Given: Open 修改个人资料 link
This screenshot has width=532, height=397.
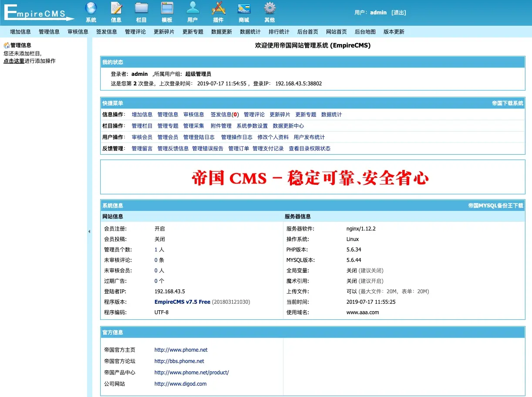Looking at the screenshot, I should click(x=273, y=137).
